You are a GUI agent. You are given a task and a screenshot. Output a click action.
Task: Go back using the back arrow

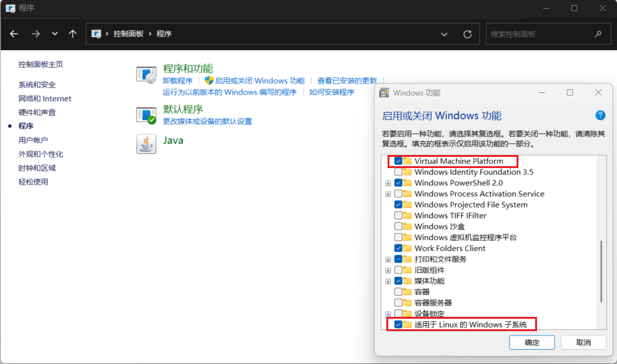14,34
